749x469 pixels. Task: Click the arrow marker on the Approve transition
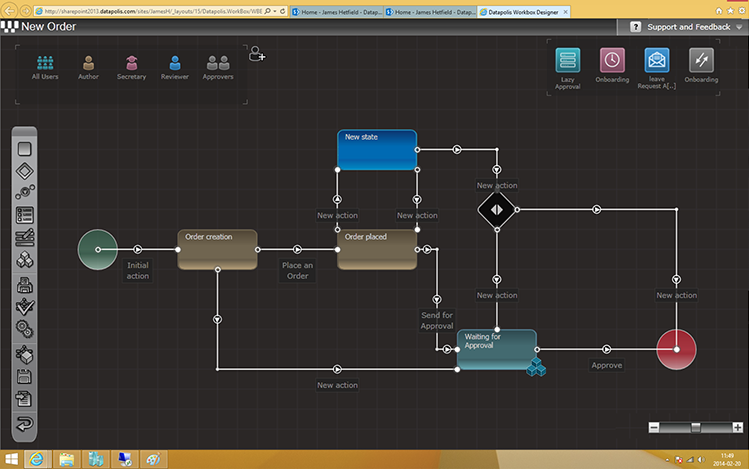(x=607, y=349)
